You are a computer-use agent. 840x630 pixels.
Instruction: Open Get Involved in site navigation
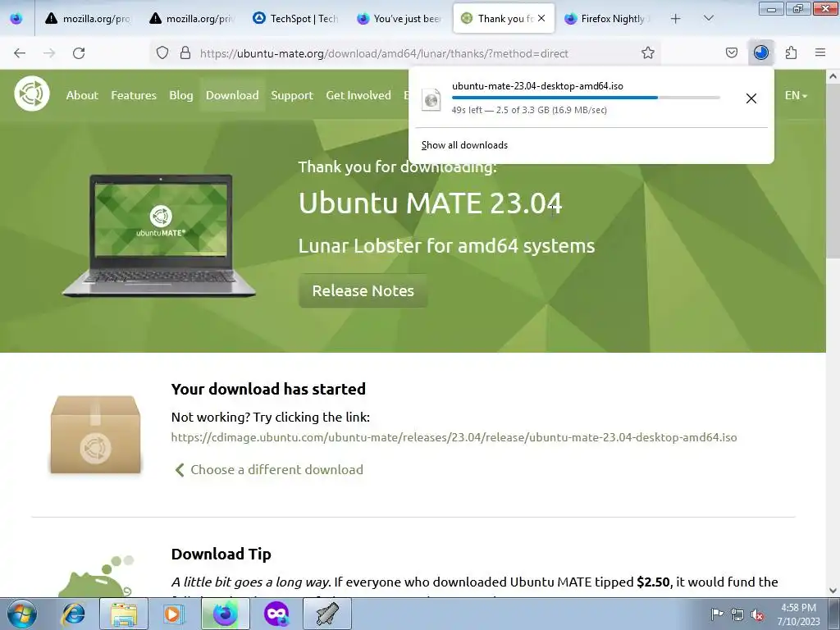click(358, 95)
